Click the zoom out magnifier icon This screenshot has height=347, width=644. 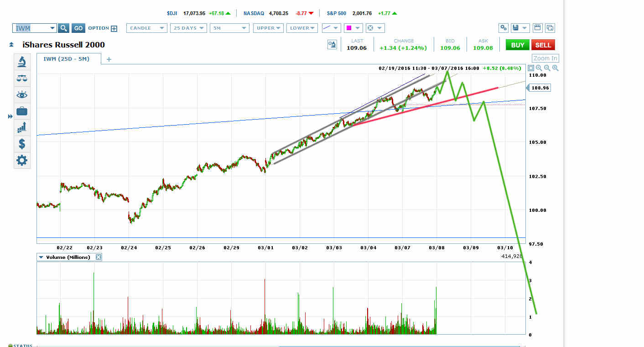tap(547, 68)
